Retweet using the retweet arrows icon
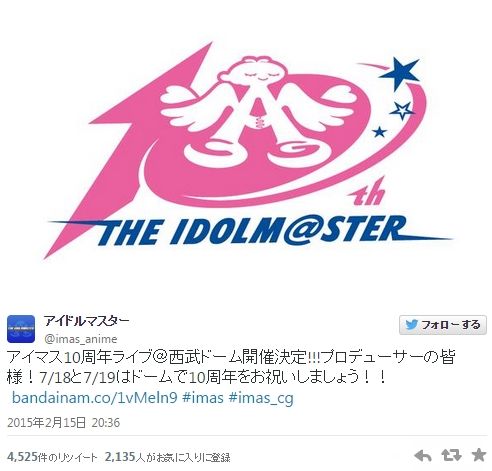Viewport: 492px width, 471px height. click(451, 455)
